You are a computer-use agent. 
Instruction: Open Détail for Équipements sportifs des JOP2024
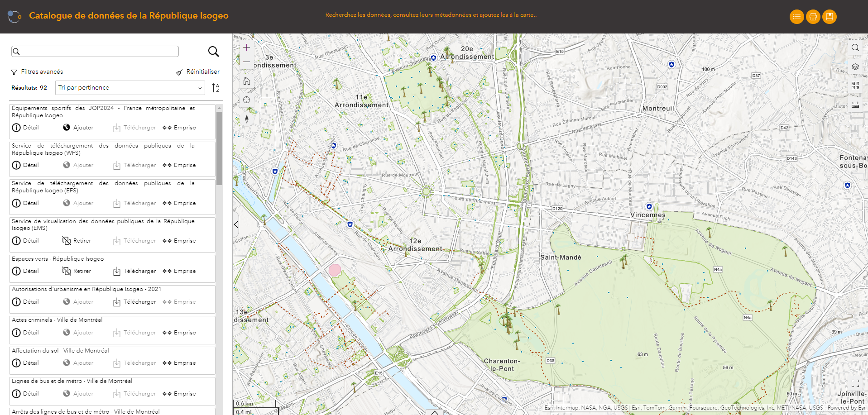click(25, 128)
